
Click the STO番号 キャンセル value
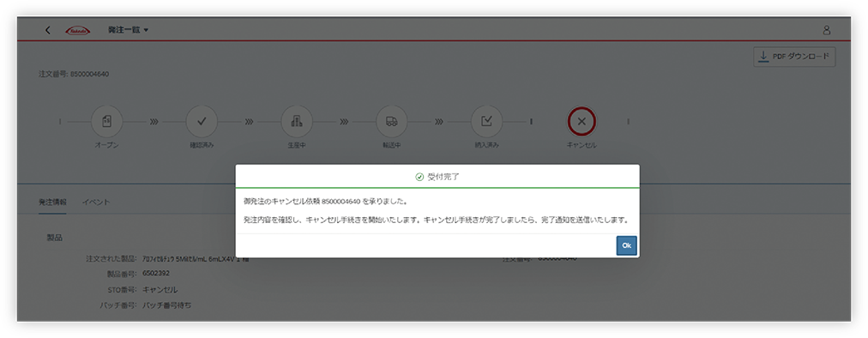pos(160,289)
